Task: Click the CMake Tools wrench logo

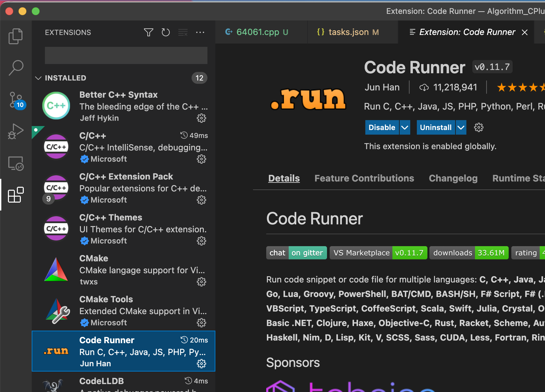Action: [x=57, y=311]
